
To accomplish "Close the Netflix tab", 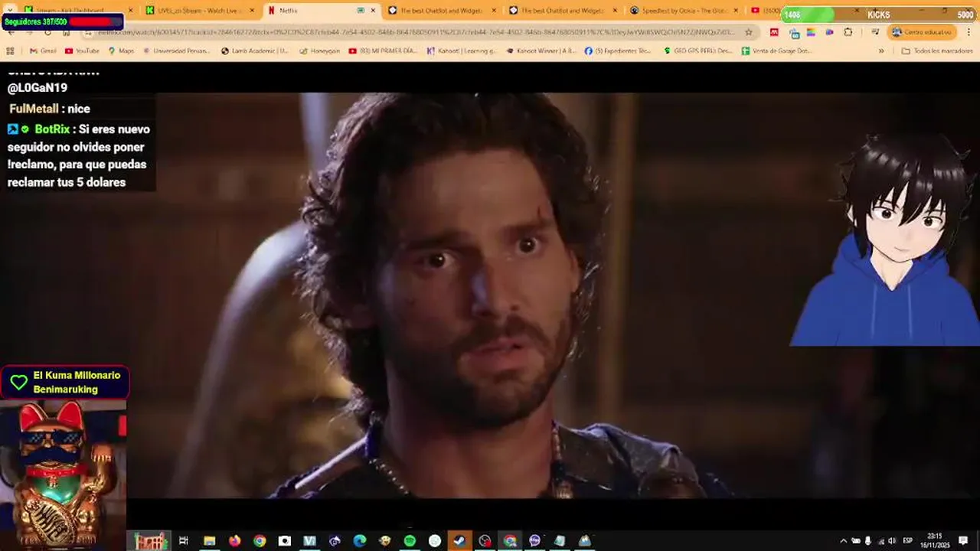I will [x=374, y=11].
